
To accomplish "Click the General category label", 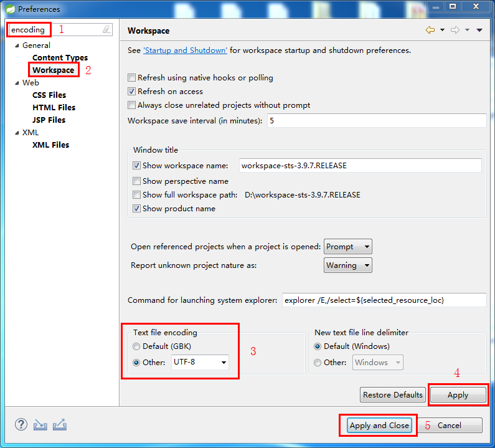I will (36, 45).
